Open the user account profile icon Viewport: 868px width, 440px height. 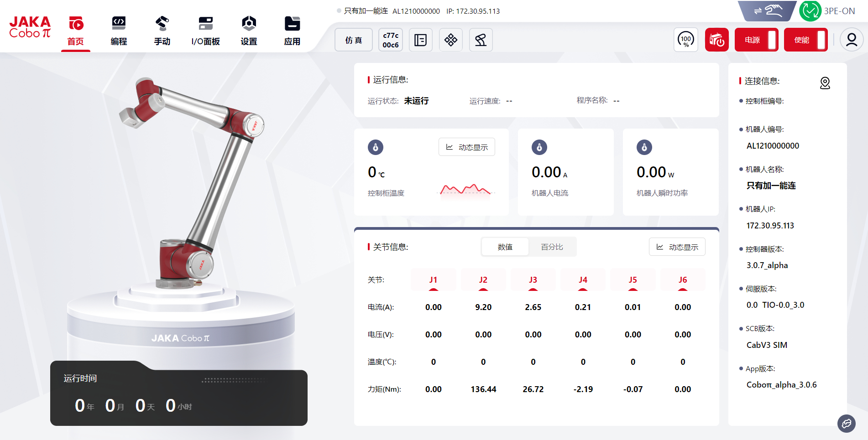pyautogui.click(x=851, y=40)
